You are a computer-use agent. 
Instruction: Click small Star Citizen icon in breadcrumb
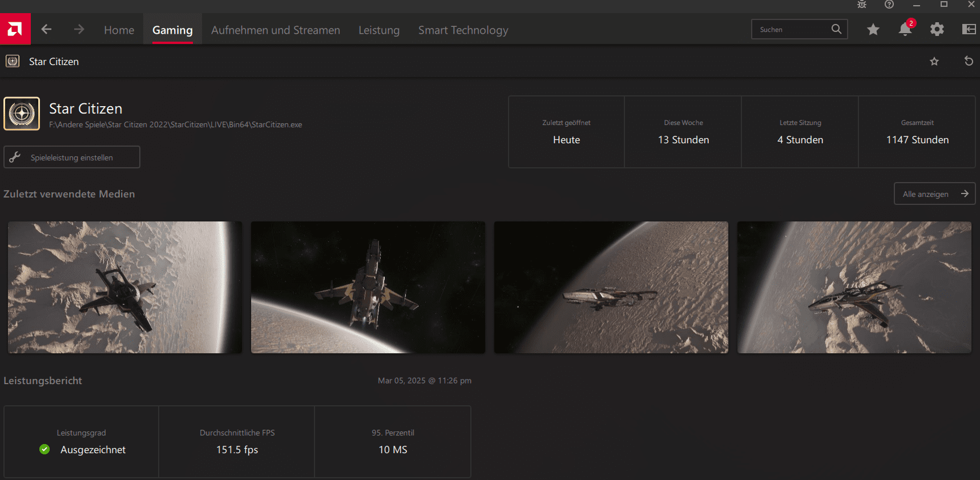[13, 61]
